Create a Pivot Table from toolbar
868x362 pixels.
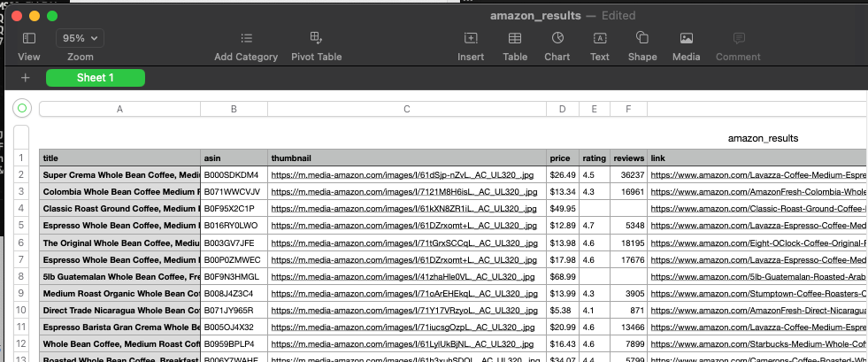[316, 38]
